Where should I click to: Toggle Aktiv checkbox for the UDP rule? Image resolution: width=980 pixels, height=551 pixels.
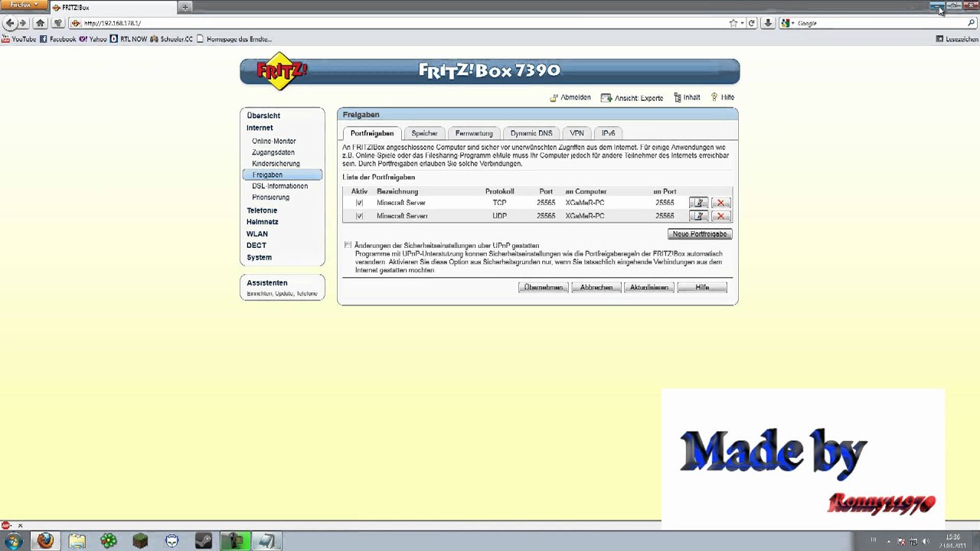pyautogui.click(x=359, y=216)
